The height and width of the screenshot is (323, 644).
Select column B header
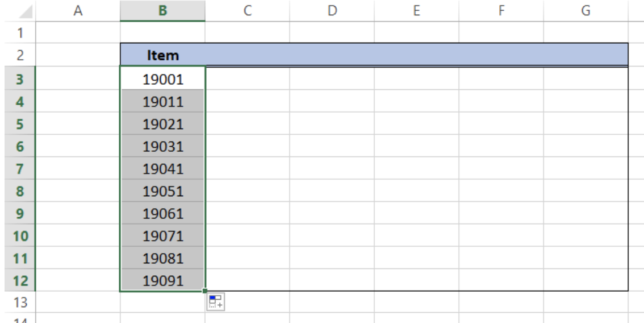click(162, 11)
